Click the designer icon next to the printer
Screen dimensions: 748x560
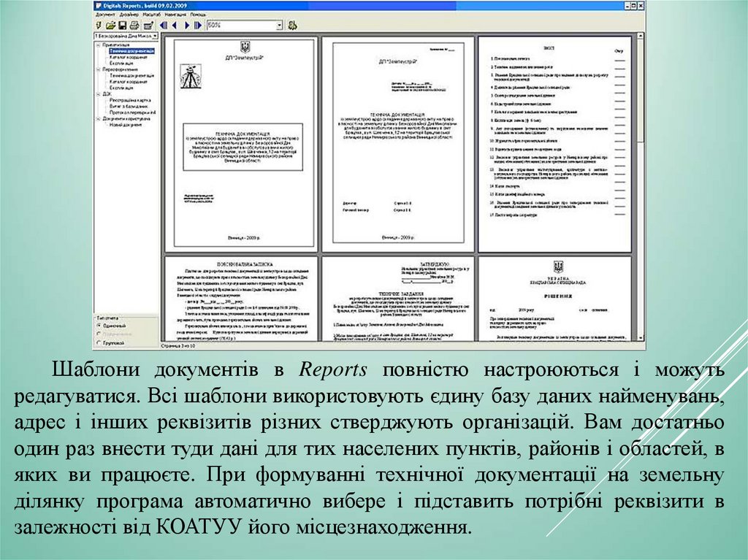click(148, 25)
